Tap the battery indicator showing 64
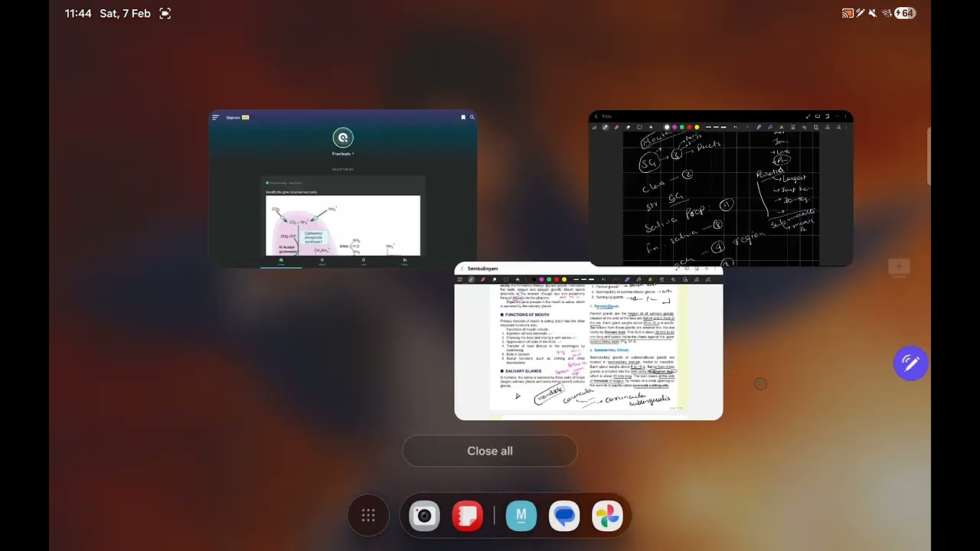This screenshot has height=551, width=980. [x=905, y=13]
